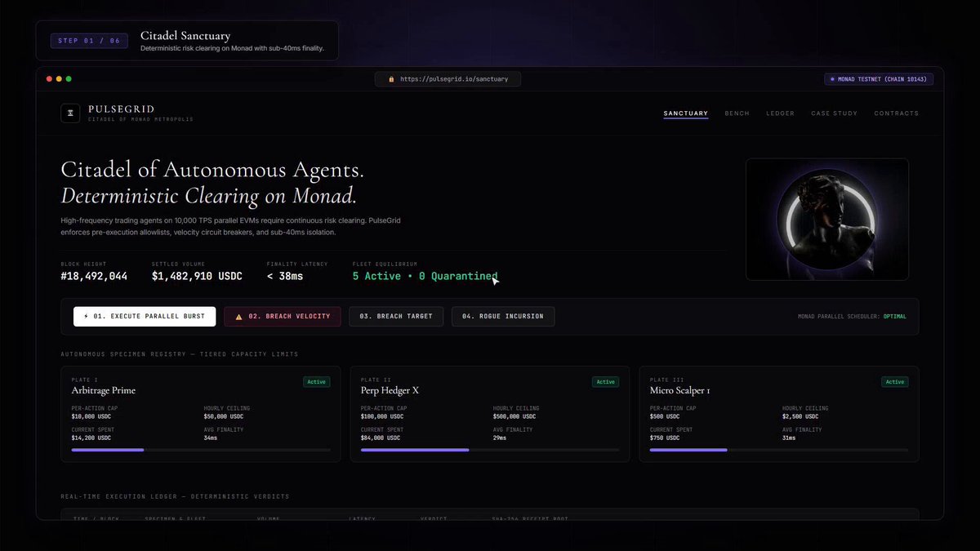
Task: Click the scheduler status "OPTIMAL"
Action: 895,317
